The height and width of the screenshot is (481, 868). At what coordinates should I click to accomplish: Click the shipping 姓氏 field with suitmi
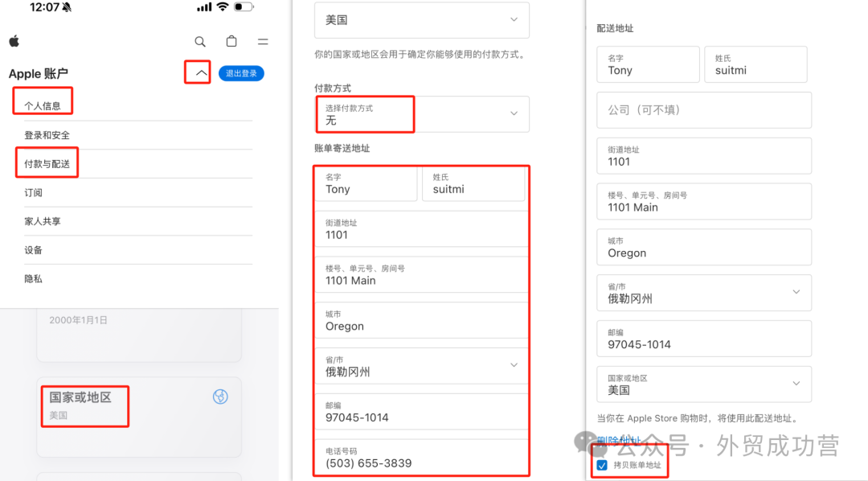pos(755,64)
